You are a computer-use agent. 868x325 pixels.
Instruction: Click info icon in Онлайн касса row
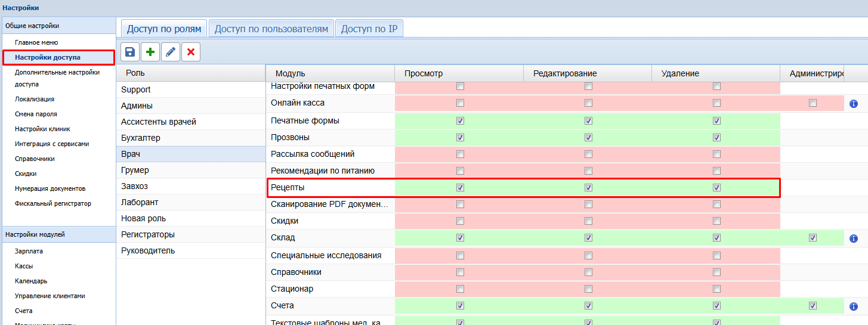(853, 104)
